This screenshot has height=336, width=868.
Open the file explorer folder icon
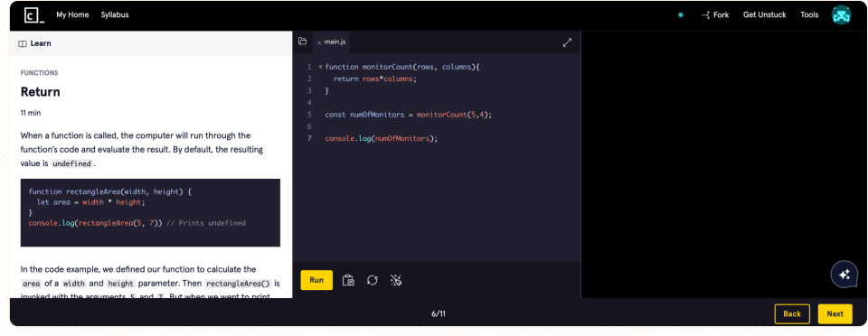pos(302,42)
